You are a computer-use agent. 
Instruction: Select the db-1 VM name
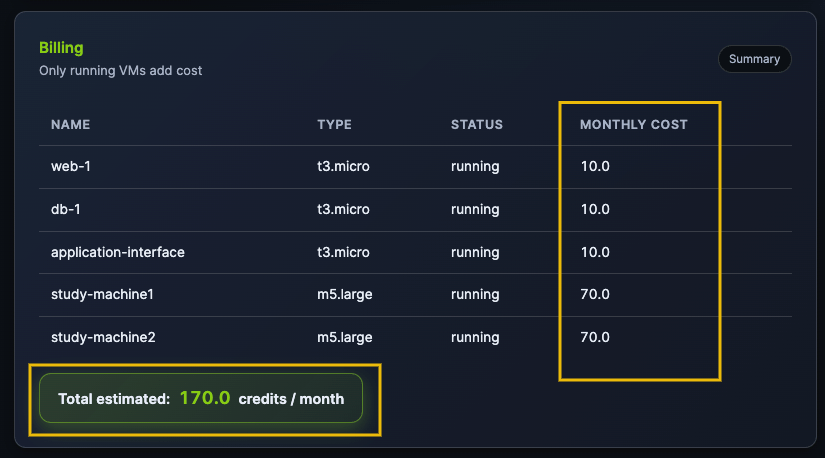tap(68, 209)
